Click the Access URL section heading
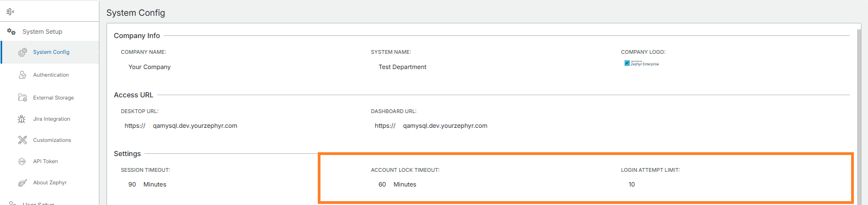Viewport: 868px width, 205px height. point(134,95)
